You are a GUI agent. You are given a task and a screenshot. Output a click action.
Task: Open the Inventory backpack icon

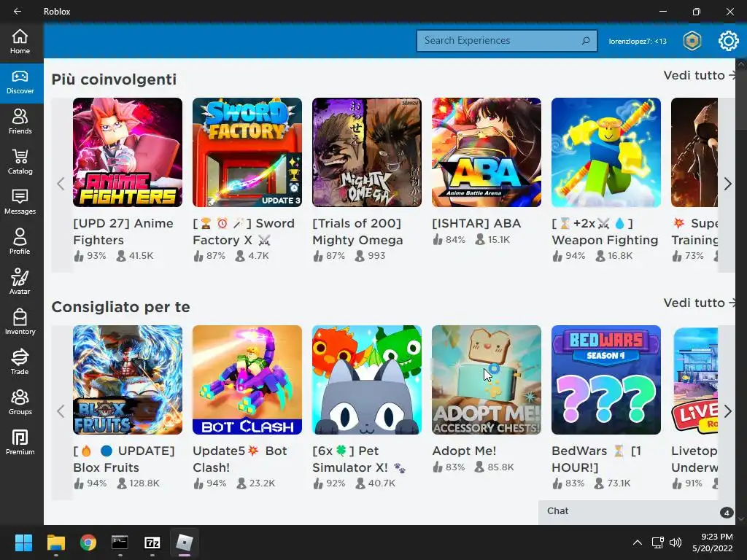[x=20, y=322]
